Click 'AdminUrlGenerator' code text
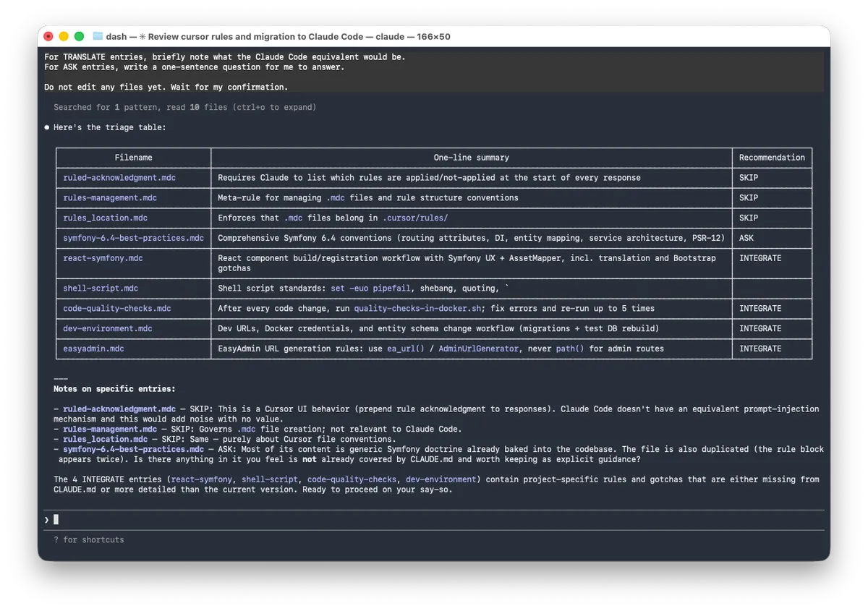This screenshot has width=868, height=611. pyautogui.click(x=478, y=349)
